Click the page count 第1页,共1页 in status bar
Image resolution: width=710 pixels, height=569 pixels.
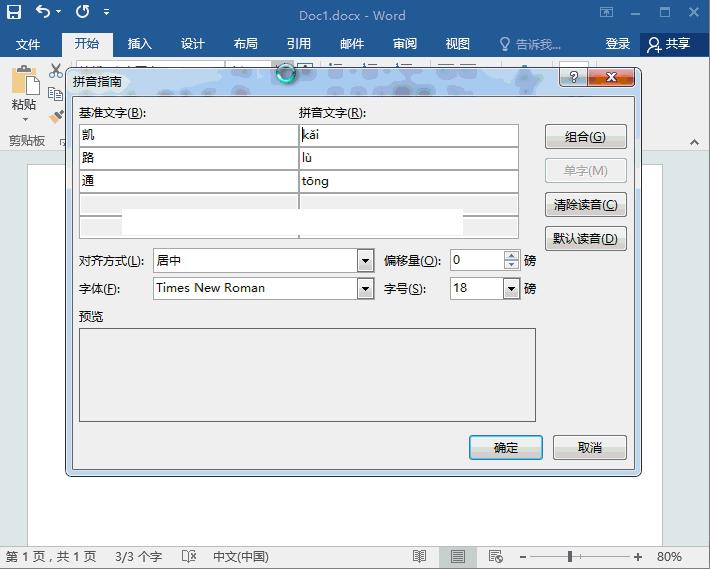pyautogui.click(x=51, y=556)
